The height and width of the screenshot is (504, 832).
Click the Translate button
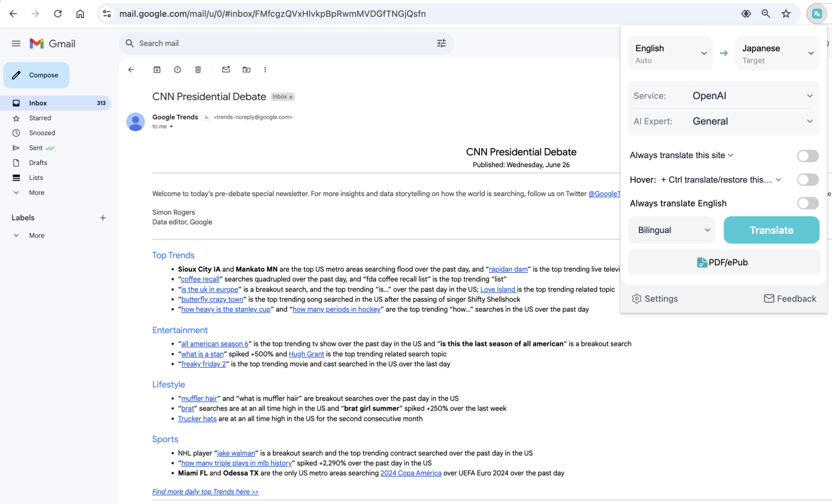coord(771,230)
